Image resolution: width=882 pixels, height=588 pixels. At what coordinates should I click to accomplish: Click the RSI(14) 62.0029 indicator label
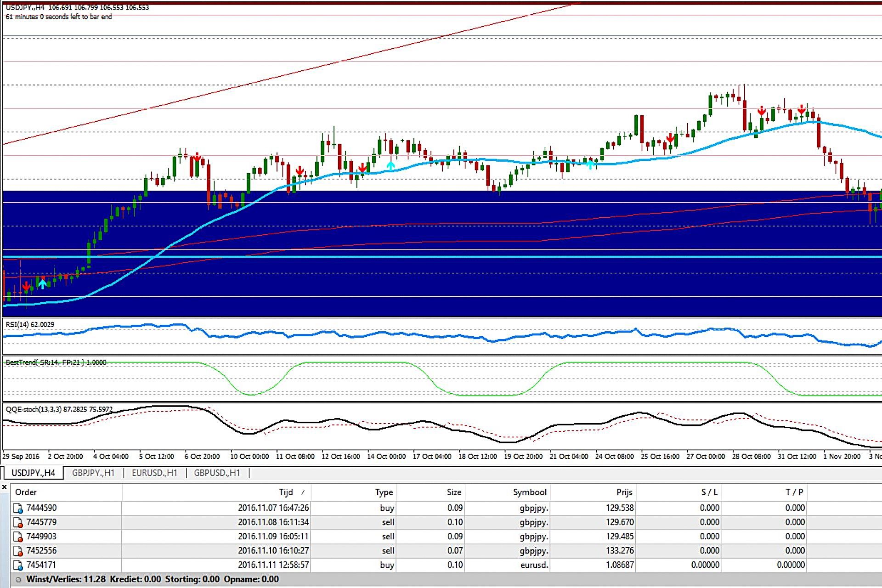(30, 324)
